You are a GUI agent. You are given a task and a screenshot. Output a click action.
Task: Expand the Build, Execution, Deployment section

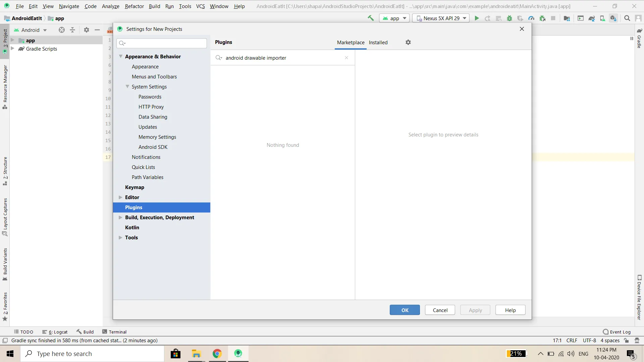point(120,218)
